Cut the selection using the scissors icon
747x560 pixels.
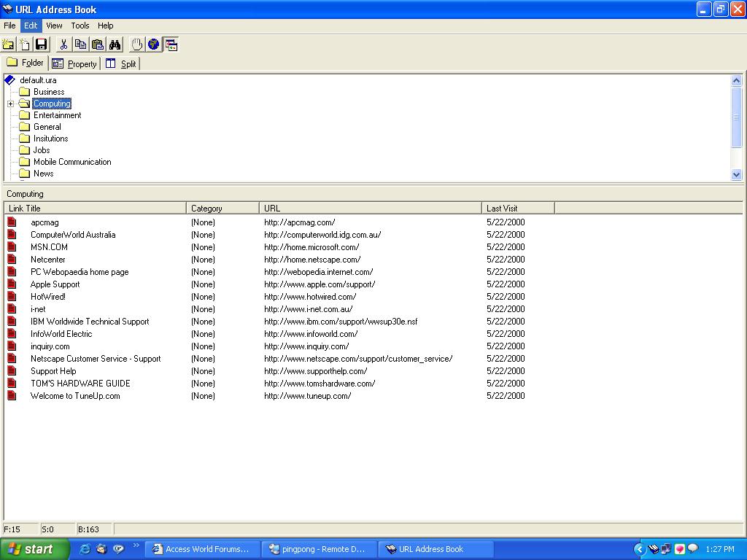click(x=63, y=44)
